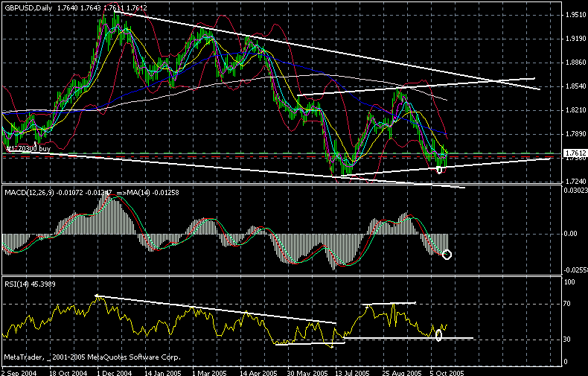Click the 1.9510 price scale label
This screenshot has width=588, height=376.
pyautogui.click(x=575, y=15)
